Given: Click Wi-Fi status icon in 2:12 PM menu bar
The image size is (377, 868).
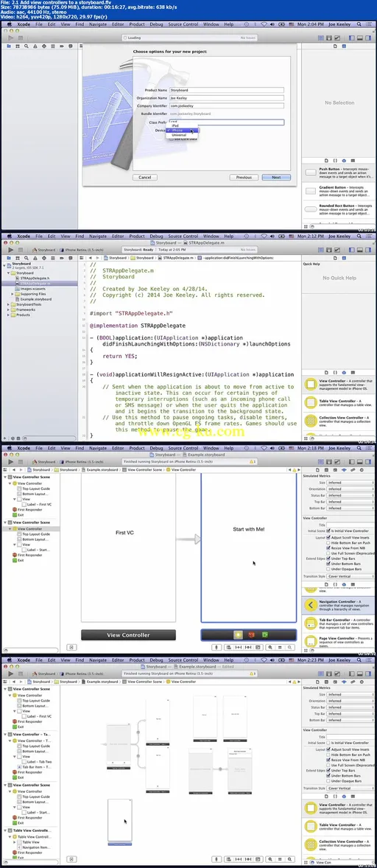Looking at the screenshot, I should tap(264, 236).
